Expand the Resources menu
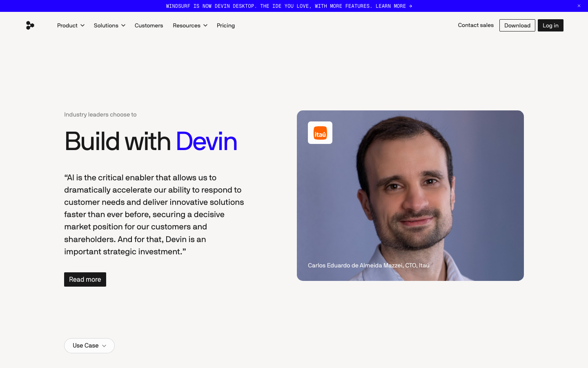Viewport: 588px width, 368px height. pos(190,25)
